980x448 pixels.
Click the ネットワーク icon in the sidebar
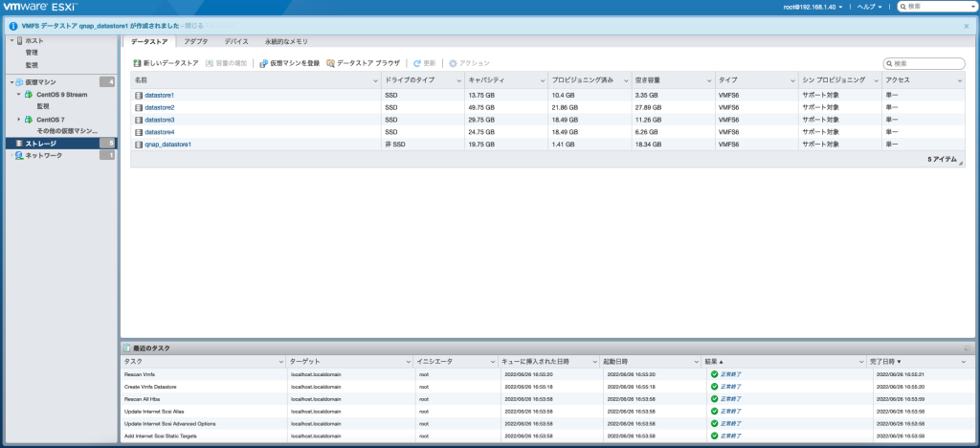(19, 155)
